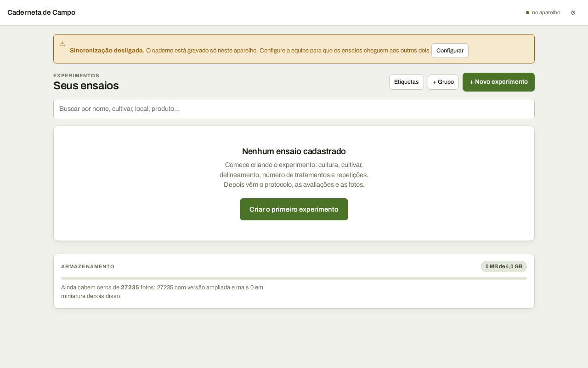Select the "Seus ensaios" heading
The width and height of the screenshot is (588, 368).
tap(86, 86)
